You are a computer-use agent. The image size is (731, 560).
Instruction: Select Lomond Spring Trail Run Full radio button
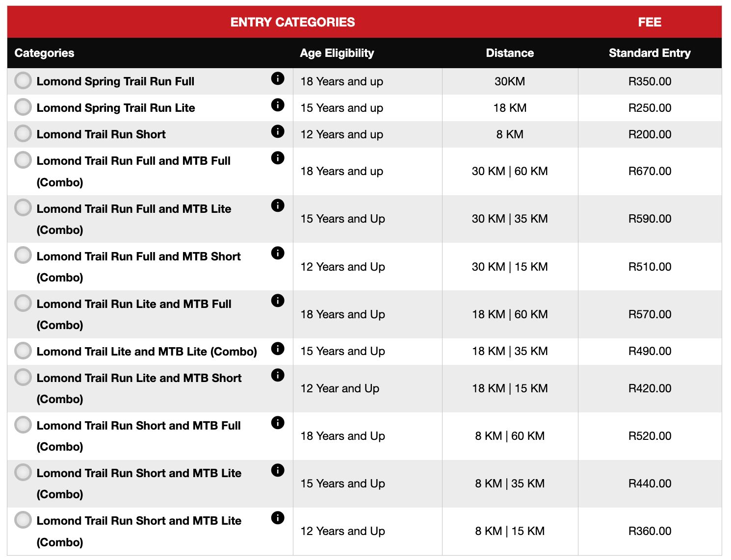point(23,80)
